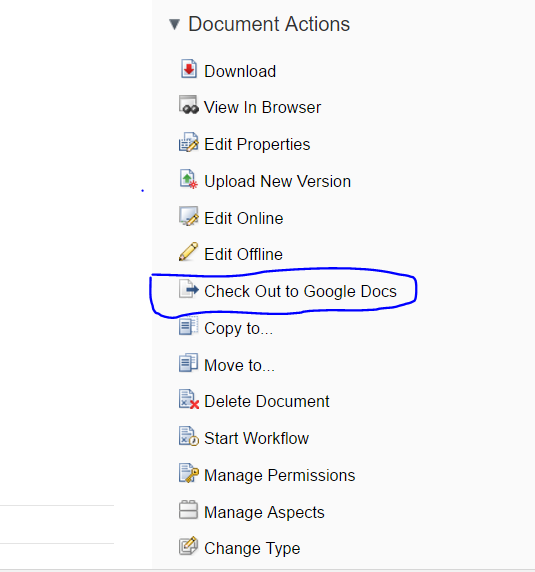Open the Edit Online link
This screenshot has height=572, width=535.
(244, 219)
